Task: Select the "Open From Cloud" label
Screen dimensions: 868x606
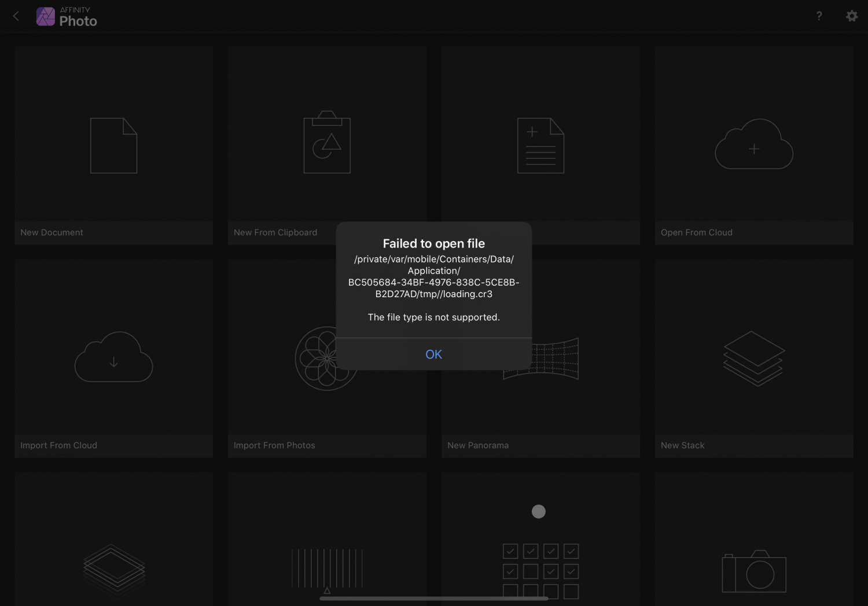Action: coord(697,232)
